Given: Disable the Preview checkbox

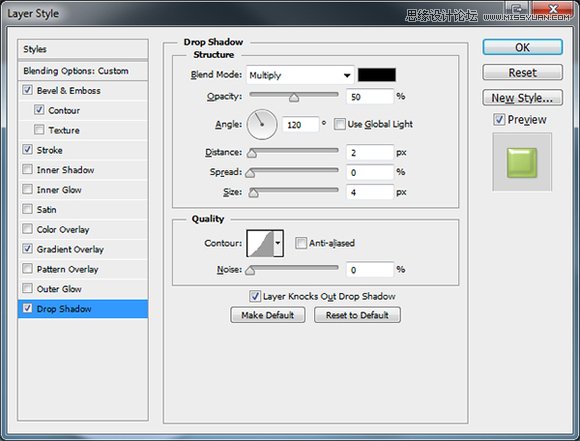Looking at the screenshot, I should (x=499, y=119).
